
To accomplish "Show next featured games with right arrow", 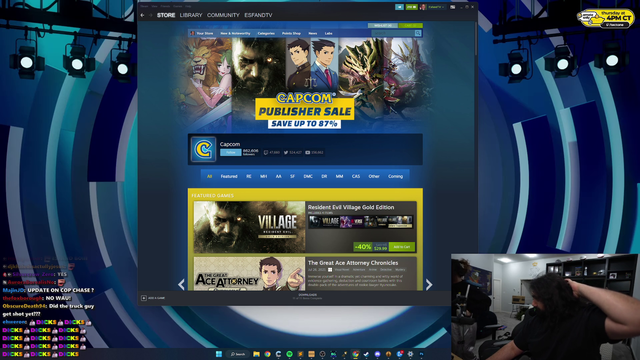I will (429, 284).
